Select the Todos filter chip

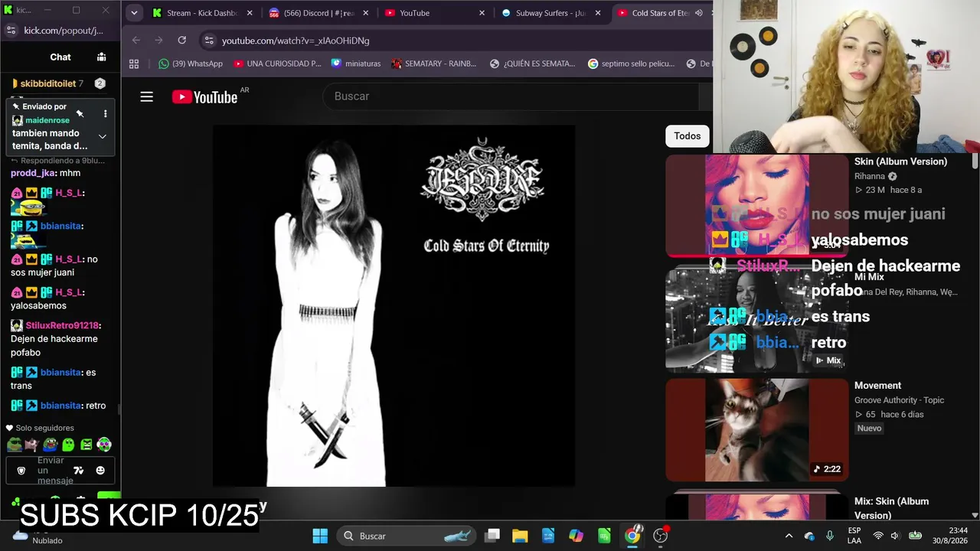688,136
